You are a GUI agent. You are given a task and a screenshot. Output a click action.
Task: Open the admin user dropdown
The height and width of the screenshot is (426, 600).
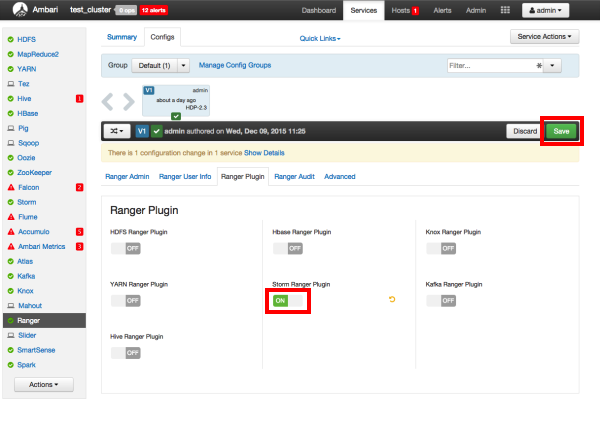pyautogui.click(x=545, y=10)
